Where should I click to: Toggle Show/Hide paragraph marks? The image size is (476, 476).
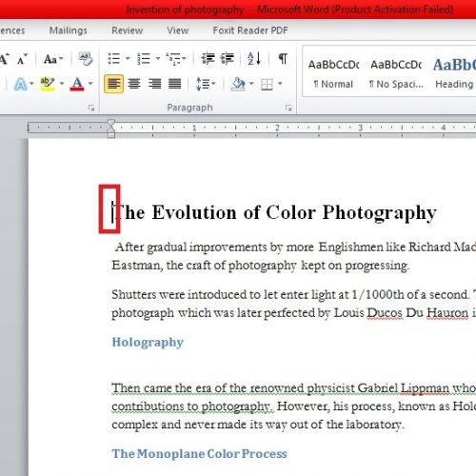pyautogui.click(x=283, y=59)
